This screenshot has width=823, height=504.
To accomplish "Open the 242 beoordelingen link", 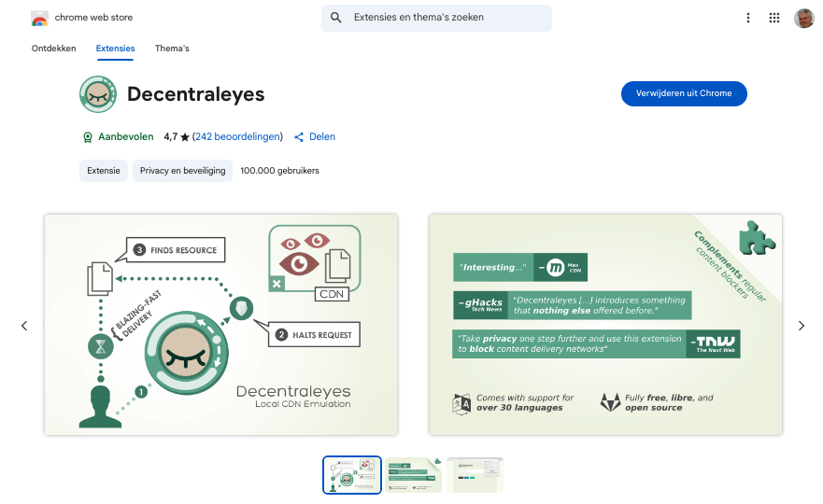I will point(237,137).
